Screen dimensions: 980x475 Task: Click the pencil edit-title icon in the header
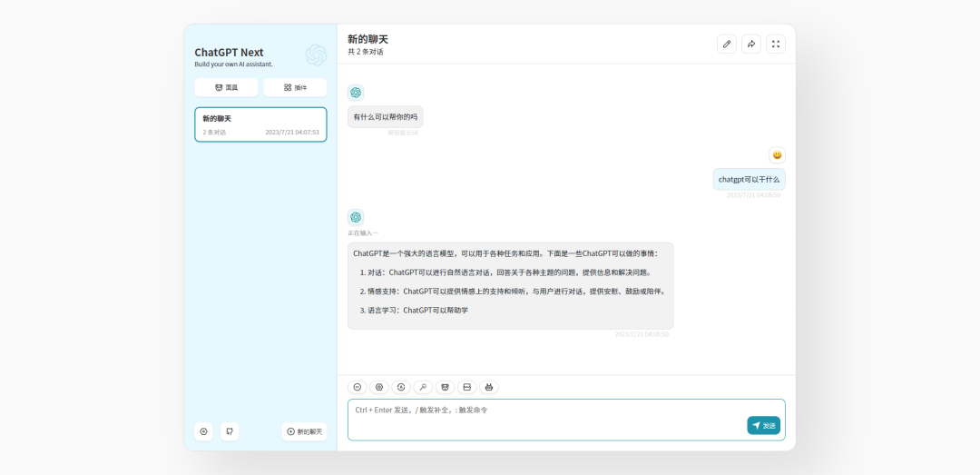click(726, 44)
